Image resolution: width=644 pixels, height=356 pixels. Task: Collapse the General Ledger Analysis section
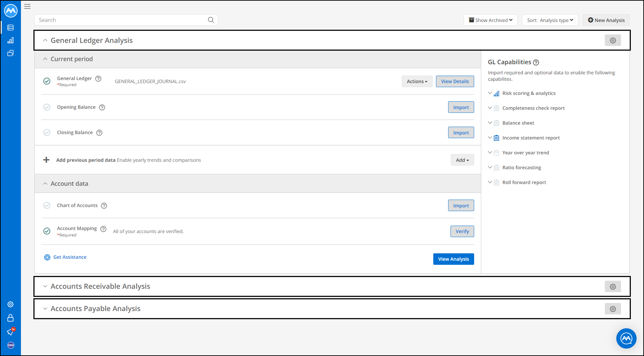[45, 41]
